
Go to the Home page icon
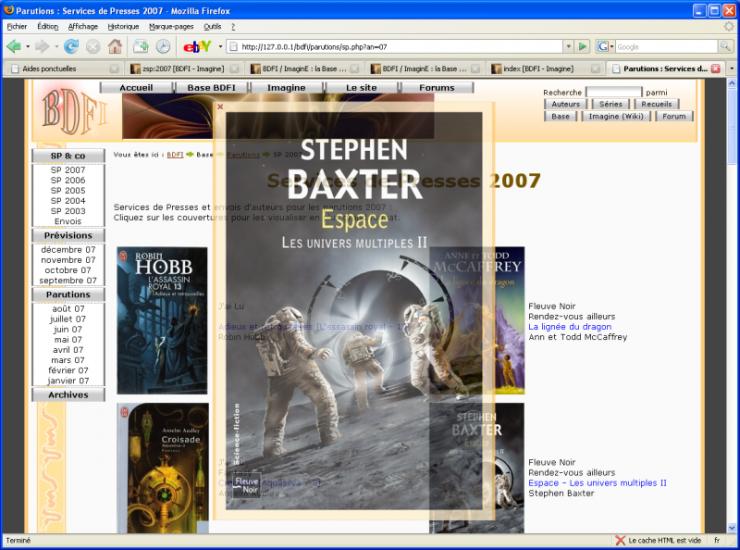click(115, 46)
